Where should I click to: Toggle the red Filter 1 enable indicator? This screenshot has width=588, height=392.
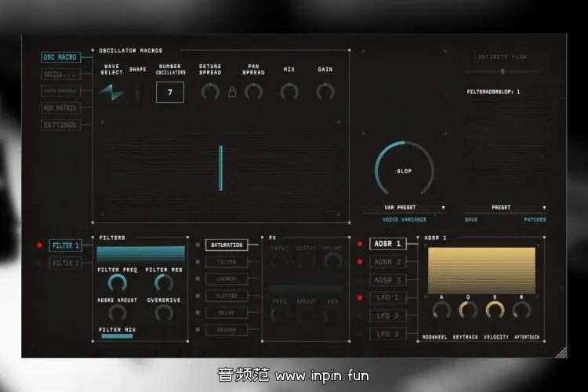click(x=40, y=245)
